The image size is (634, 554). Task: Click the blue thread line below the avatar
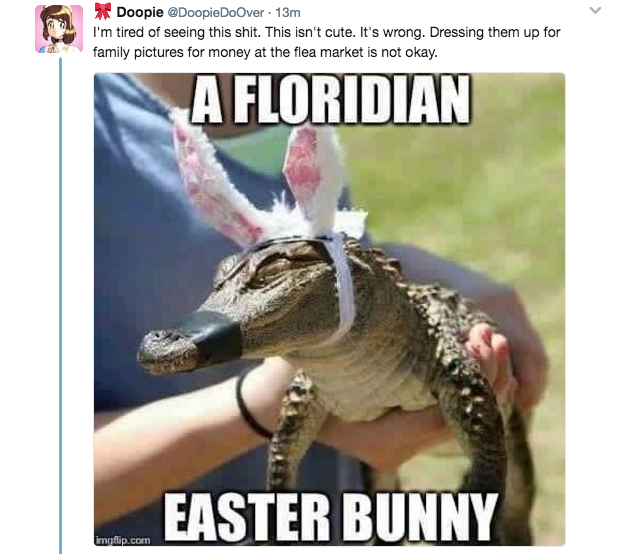click(61, 305)
